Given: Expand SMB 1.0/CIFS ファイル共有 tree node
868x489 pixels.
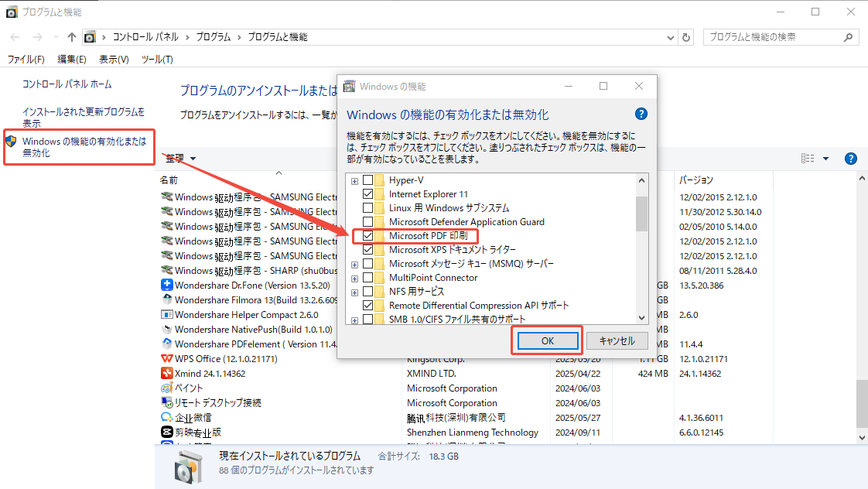Looking at the screenshot, I should pyautogui.click(x=354, y=320).
